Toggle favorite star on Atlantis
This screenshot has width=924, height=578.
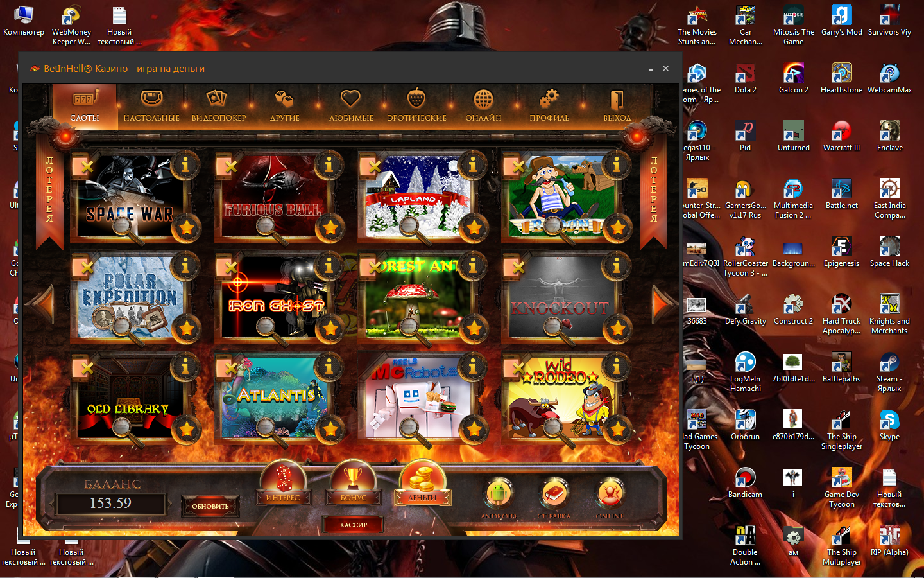(x=330, y=429)
